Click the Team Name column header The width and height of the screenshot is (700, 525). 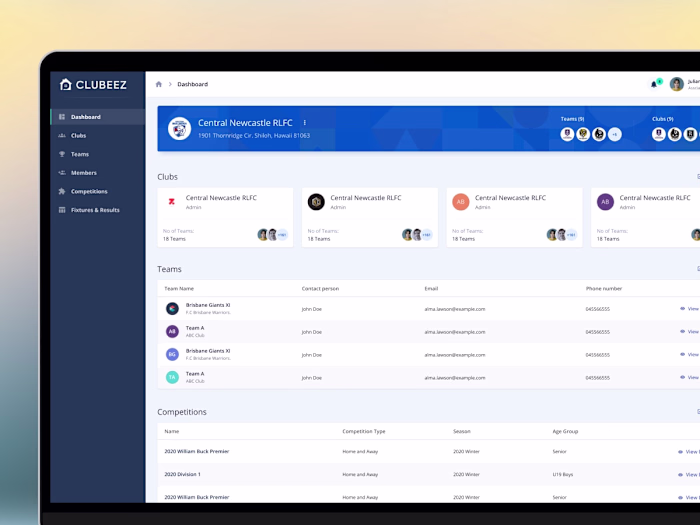[x=179, y=288]
